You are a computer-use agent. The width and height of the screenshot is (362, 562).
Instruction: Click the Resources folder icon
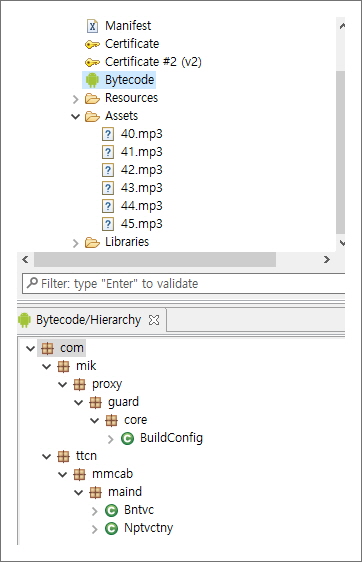click(x=92, y=98)
